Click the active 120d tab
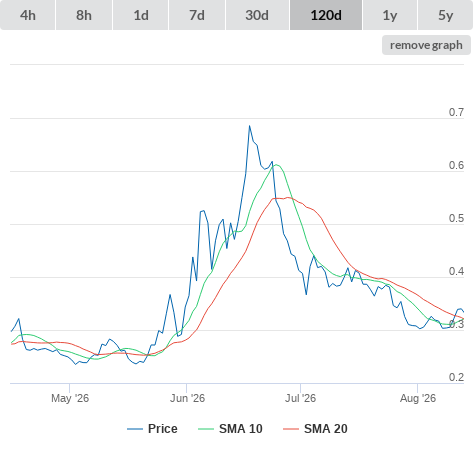Screen dimensions: 474x455 point(326,15)
